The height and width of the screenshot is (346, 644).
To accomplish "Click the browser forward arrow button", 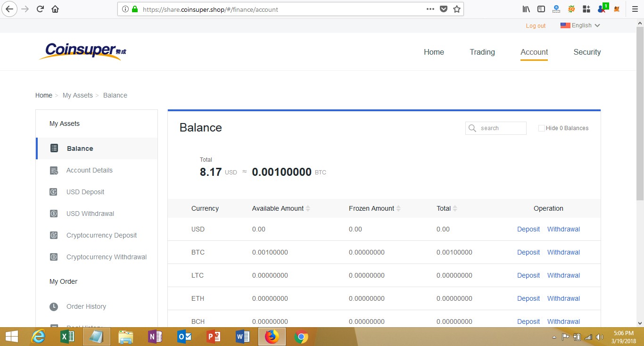I will pyautogui.click(x=25, y=9).
